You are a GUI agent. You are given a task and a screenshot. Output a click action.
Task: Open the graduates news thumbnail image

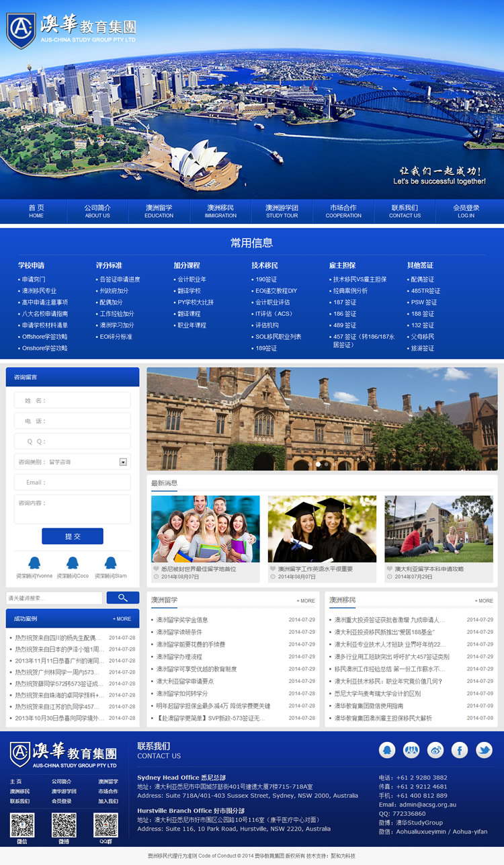point(322,529)
